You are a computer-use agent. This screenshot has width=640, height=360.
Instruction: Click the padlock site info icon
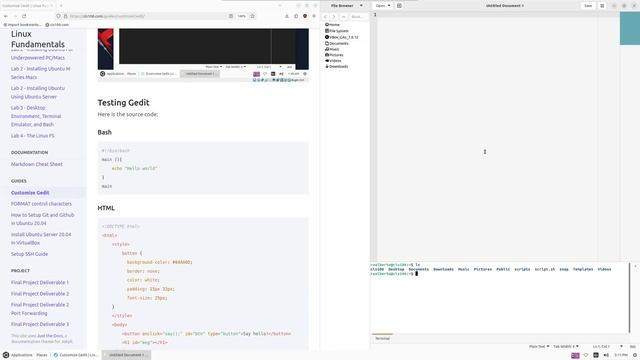pos(65,16)
